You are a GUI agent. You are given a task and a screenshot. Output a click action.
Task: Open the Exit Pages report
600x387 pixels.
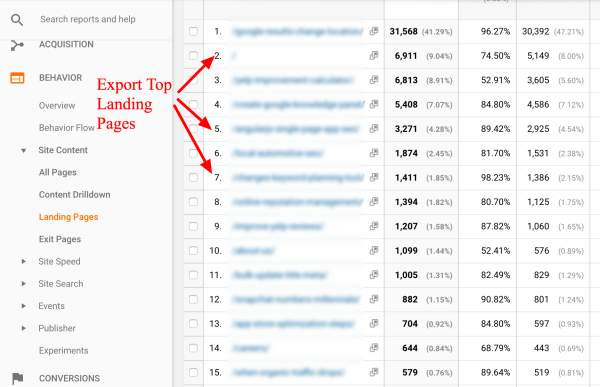click(x=60, y=239)
